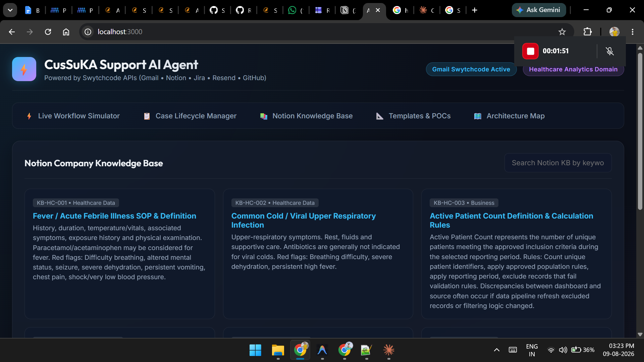Open the Claude app in the taskbar
Image resolution: width=644 pixels, height=362 pixels.
pos(389,350)
